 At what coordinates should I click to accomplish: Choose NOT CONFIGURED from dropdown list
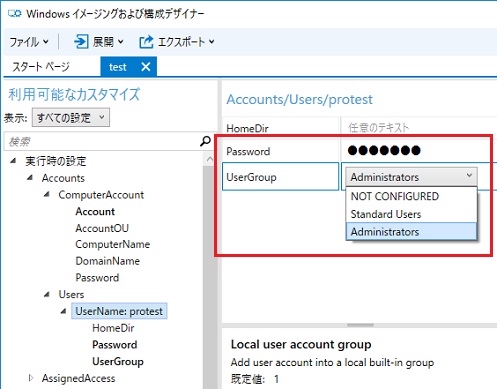click(x=411, y=196)
